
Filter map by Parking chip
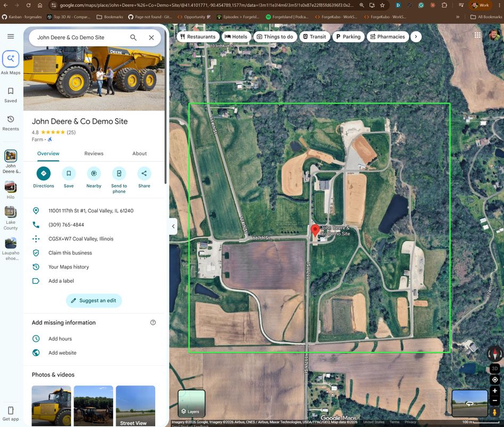point(348,37)
